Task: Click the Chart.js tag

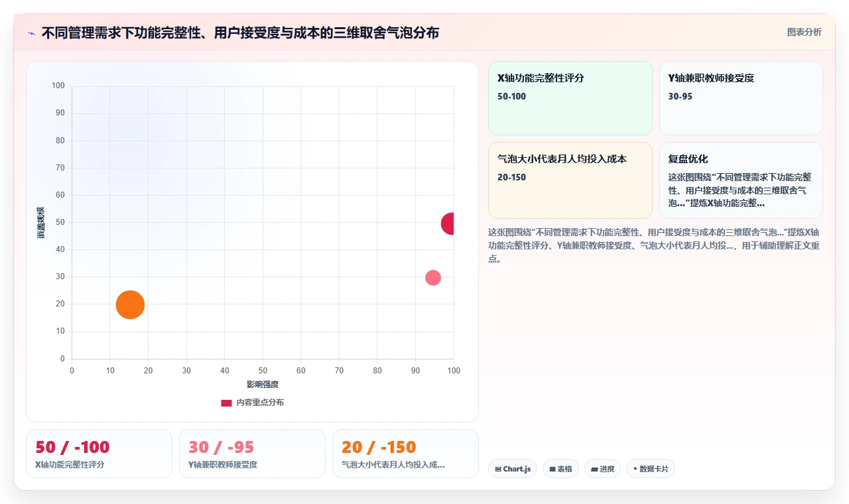Action: [513, 469]
